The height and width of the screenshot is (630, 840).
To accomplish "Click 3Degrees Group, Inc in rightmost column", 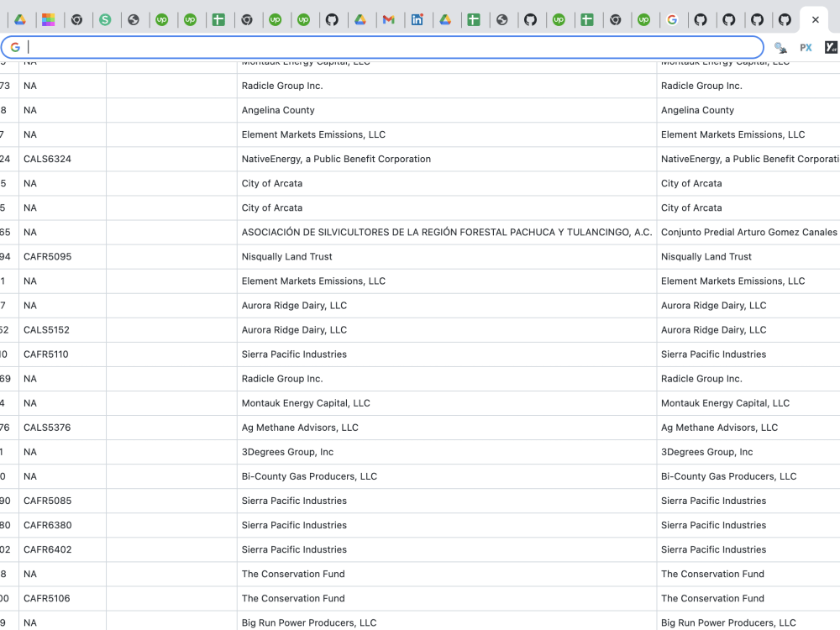I will (748, 452).
